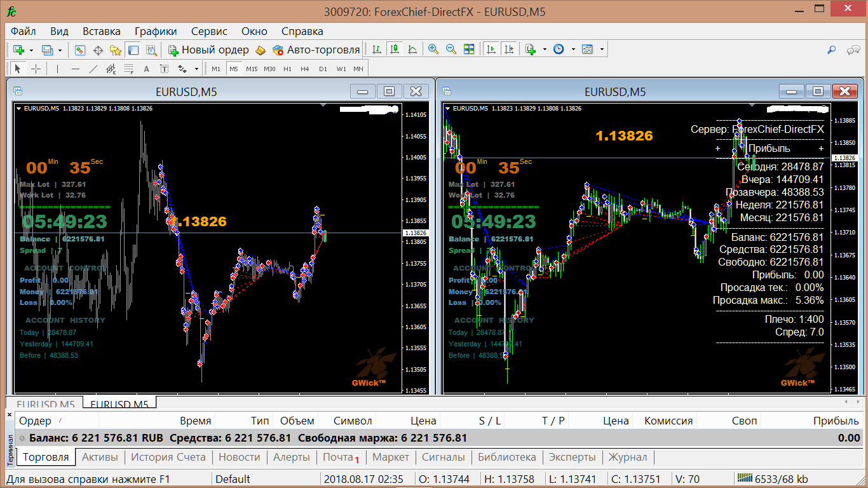Select the Crosshair tool

tap(36, 69)
